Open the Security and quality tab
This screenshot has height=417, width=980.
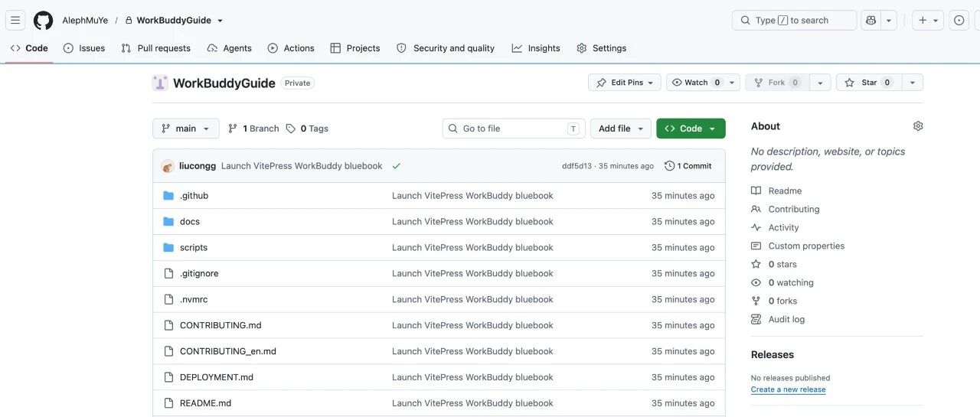coord(446,48)
